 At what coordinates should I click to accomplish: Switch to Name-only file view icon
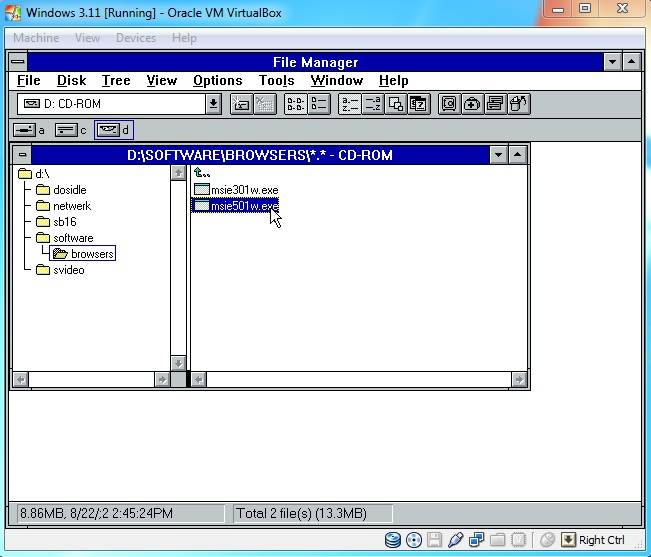(295, 104)
